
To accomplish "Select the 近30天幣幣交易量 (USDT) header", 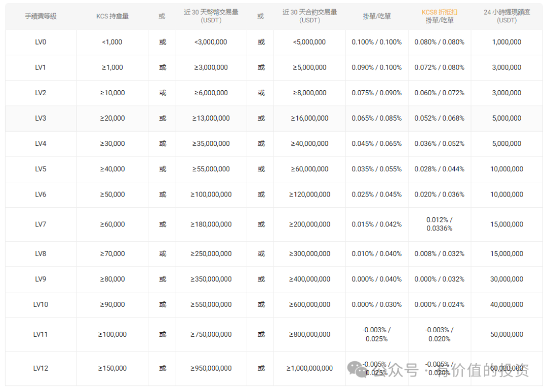I will point(211,16).
